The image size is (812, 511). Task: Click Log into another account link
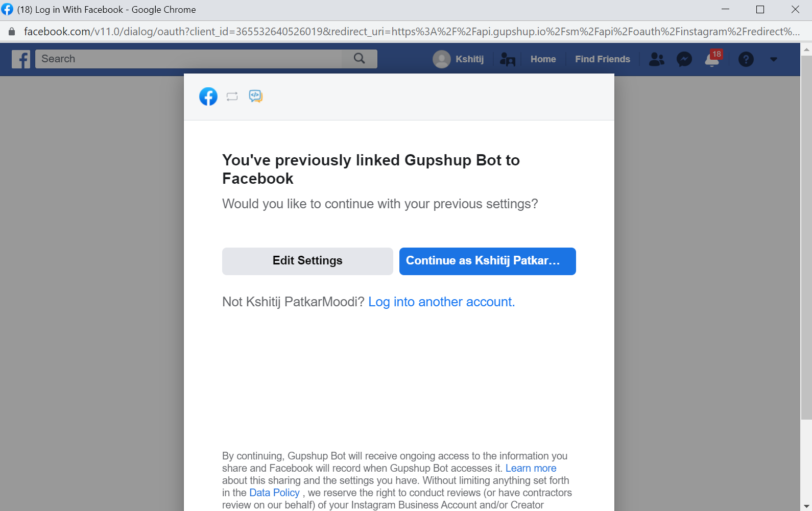[442, 302]
